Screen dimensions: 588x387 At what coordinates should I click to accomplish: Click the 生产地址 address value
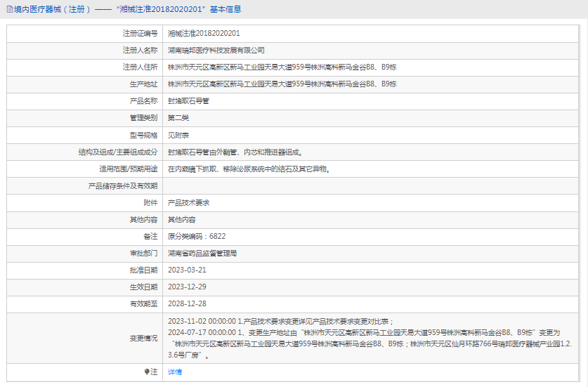pyautogui.click(x=282, y=84)
